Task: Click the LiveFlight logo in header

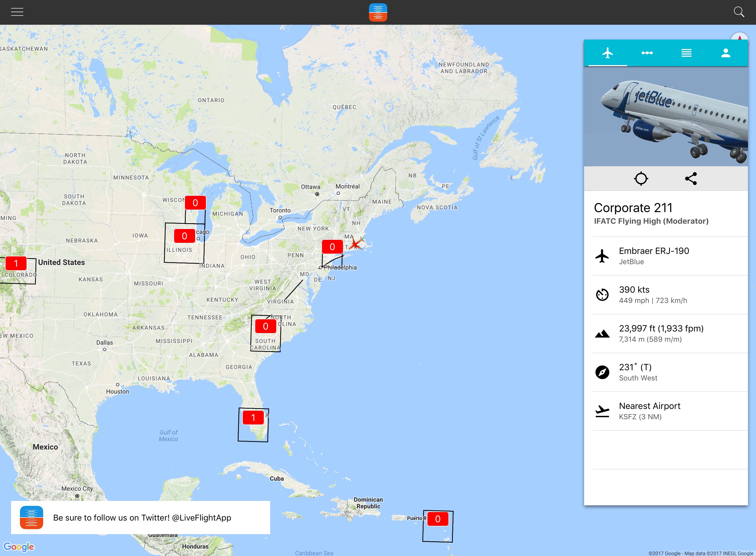Action: pos(378,12)
